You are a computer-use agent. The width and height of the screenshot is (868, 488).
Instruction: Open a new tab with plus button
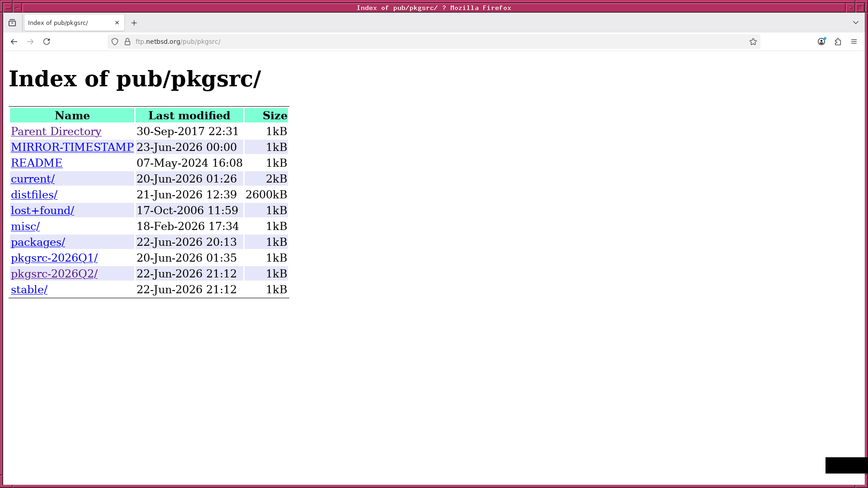click(x=134, y=23)
